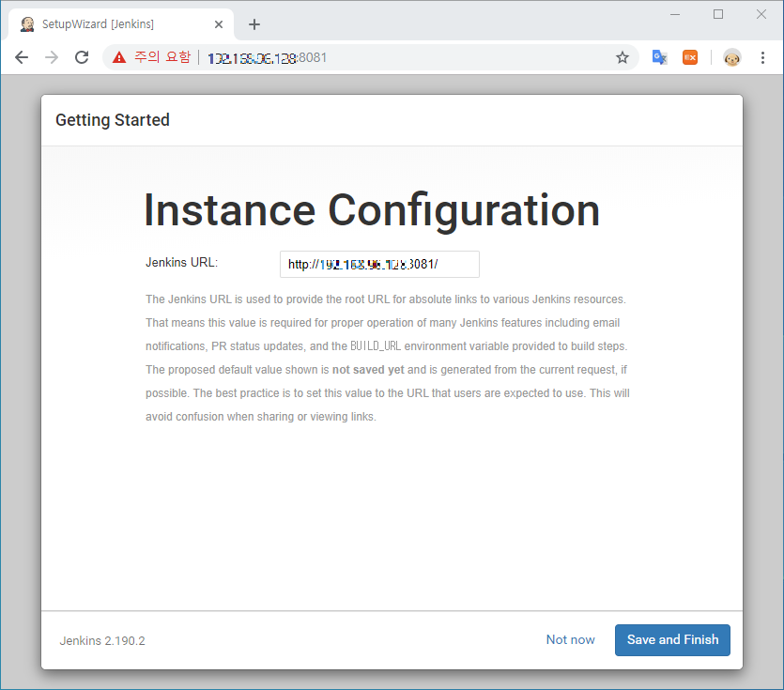Click the Jenkins URL: label
Screen dimensions: 784x690
[x=181, y=263]
